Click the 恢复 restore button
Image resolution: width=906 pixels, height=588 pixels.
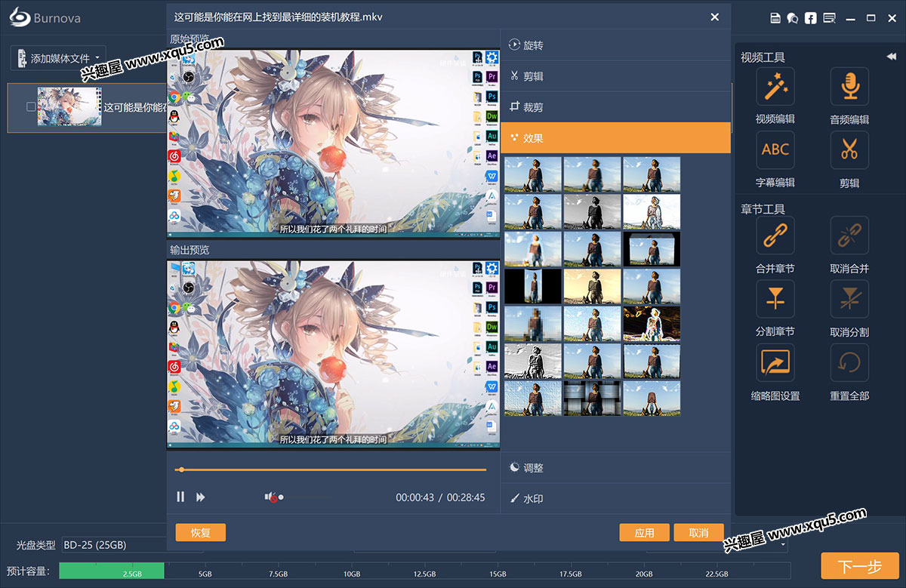click(200, 532)
